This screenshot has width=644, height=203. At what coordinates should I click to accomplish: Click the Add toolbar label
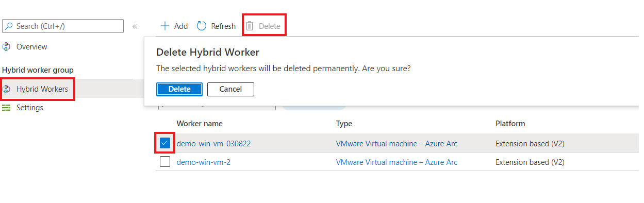(181, 26)
